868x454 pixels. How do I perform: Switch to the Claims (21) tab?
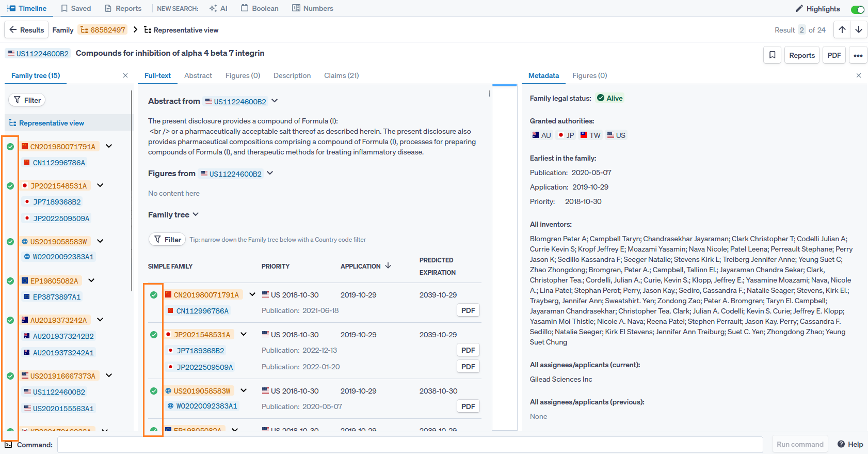pyautogui.click(x=341, y=75)
